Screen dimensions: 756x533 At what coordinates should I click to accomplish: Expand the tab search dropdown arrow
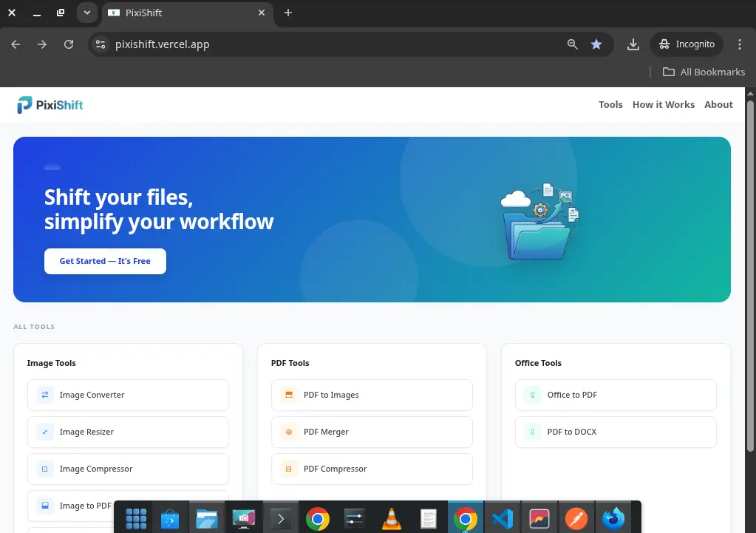pyautogui.click(x=86, y=13)
